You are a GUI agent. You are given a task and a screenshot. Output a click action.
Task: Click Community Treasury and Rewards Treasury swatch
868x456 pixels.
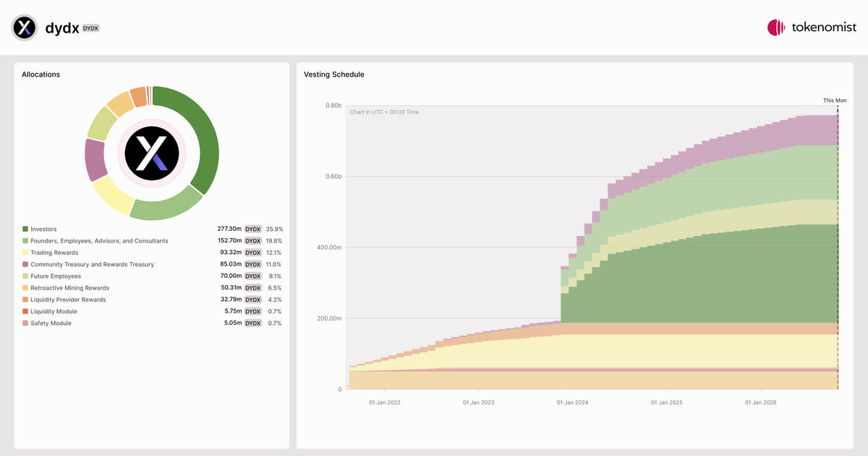25,265
